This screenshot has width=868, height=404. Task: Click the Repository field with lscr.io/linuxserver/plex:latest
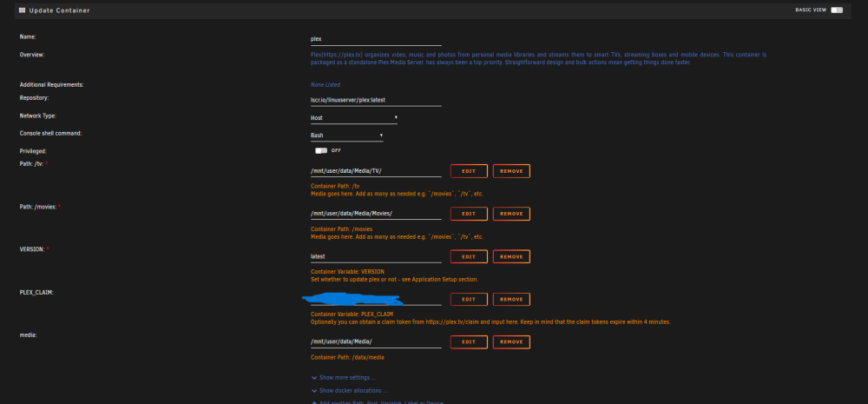376,100
